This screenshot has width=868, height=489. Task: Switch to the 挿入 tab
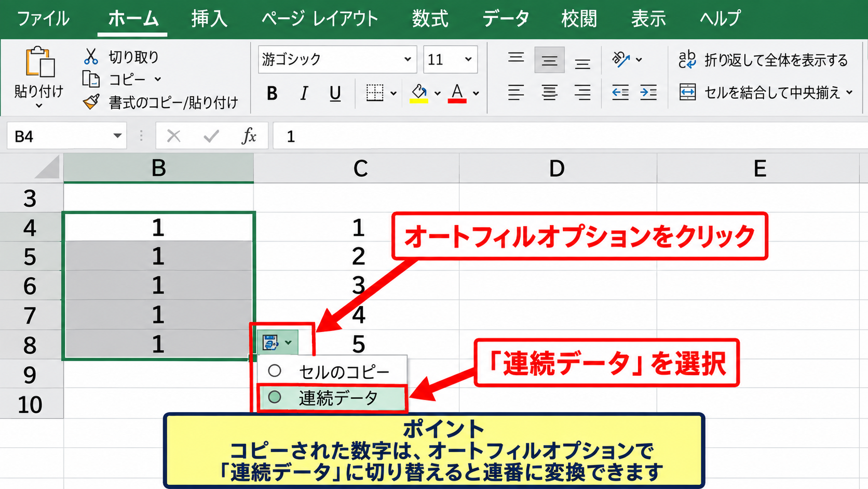click(209, 19)
